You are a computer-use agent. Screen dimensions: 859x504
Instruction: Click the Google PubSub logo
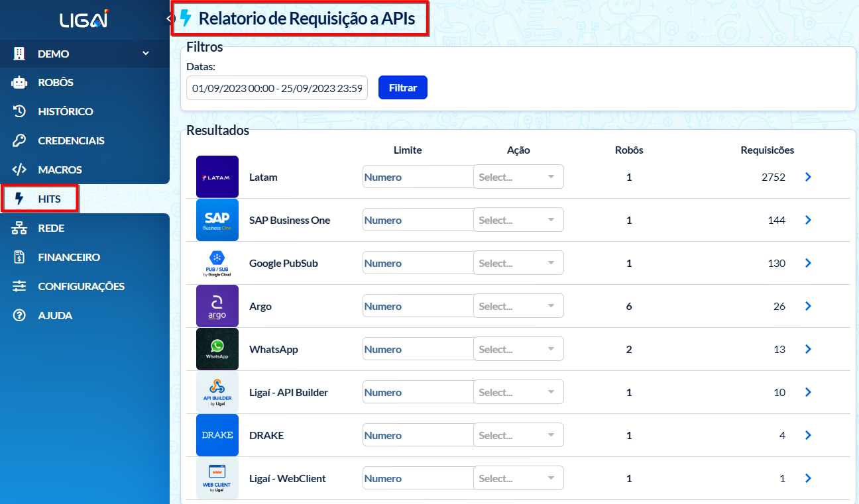pyautogui.click(x=217, y=263)
